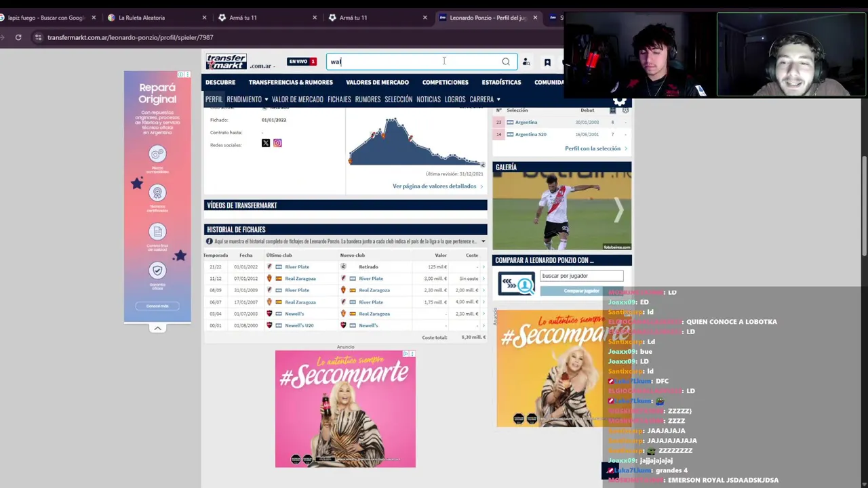
Task: Click 'Retirado' in the Nuevo club column
Action: [368, 267]
